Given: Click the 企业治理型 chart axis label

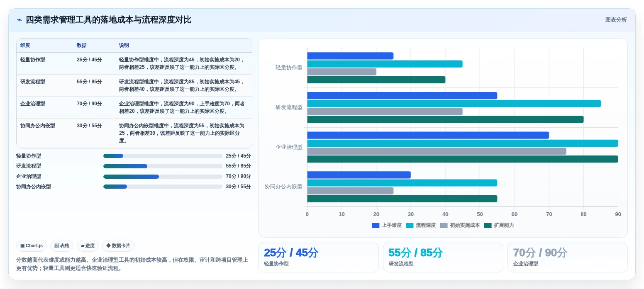Looking at the screenshot, I should coord(289,147).
